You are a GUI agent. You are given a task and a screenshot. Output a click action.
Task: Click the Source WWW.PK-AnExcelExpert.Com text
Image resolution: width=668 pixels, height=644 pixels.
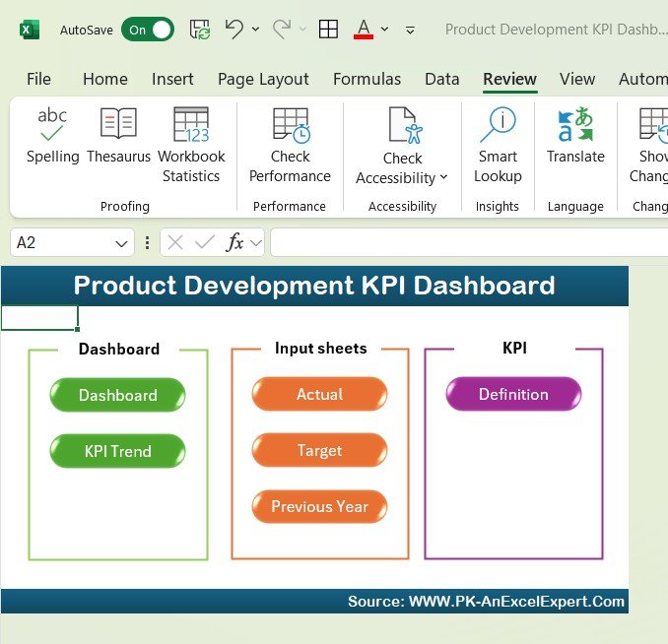pyautogui.click(x=486, y=602)
